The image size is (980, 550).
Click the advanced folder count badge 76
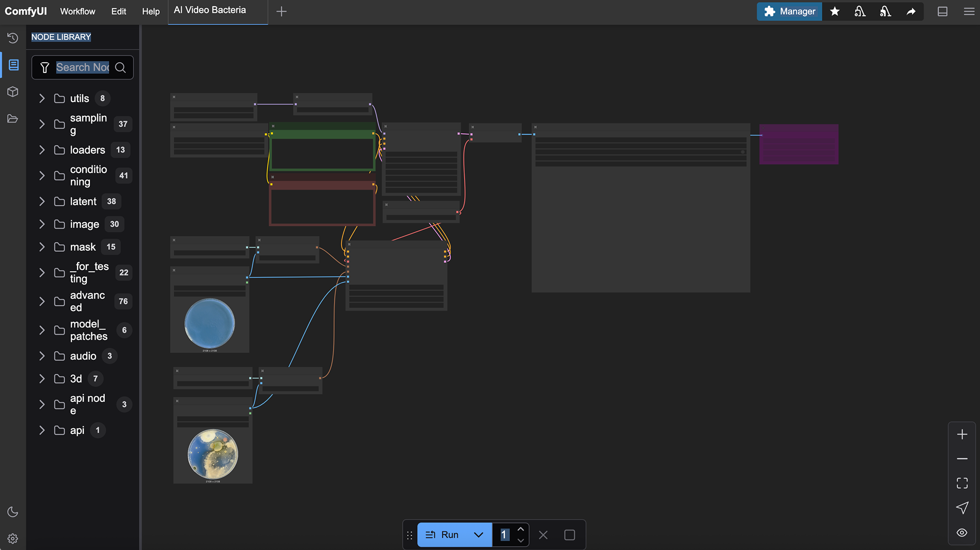click(x=124, y=301)
